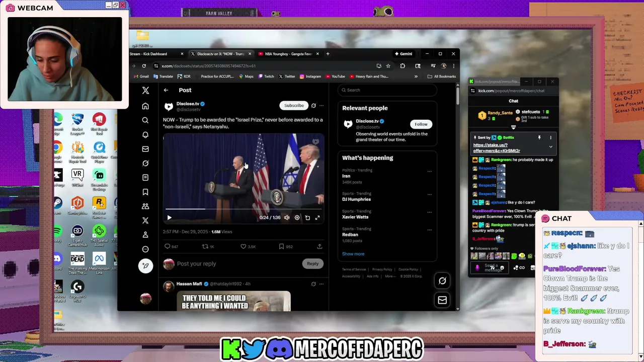Follow Disclose.tv in Relevant people
644x362 pixels.
coord(421,124)
